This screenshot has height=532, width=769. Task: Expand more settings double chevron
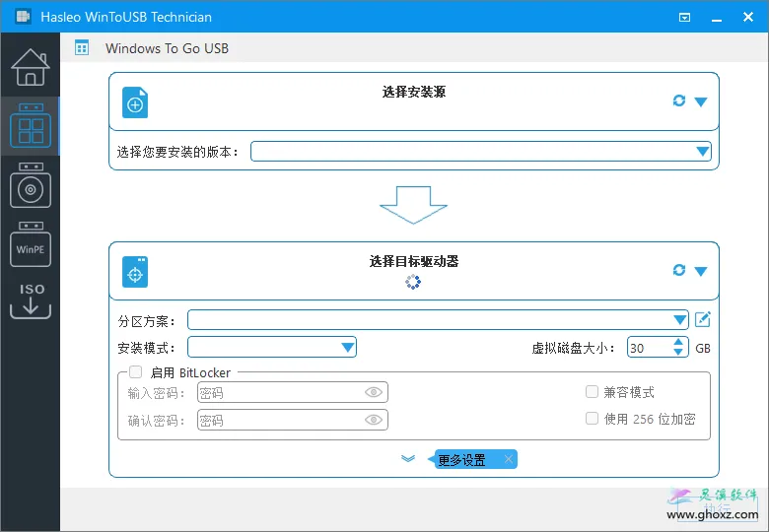[408, 458]
